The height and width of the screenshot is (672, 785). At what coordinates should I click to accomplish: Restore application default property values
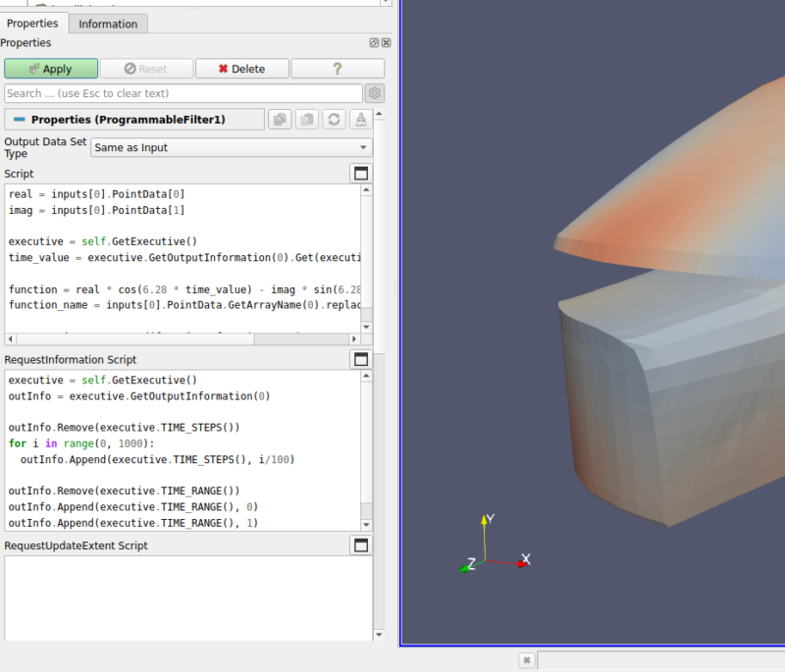click(x=334, y=118)
